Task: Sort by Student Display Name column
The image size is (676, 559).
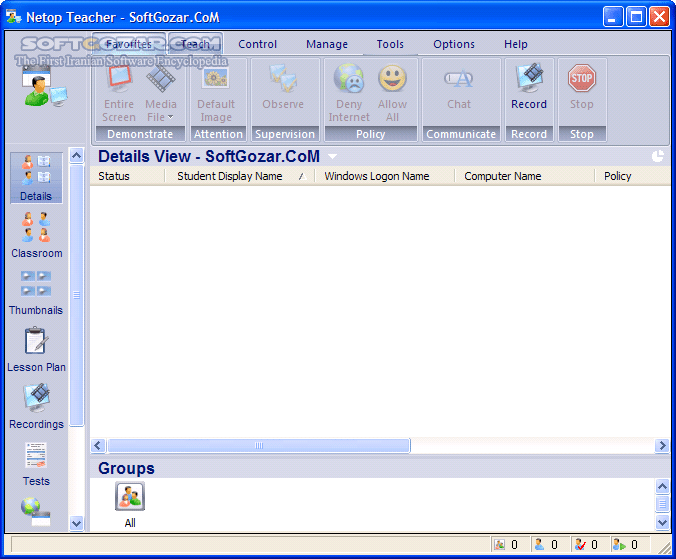Action: click(x=240, y=176)
